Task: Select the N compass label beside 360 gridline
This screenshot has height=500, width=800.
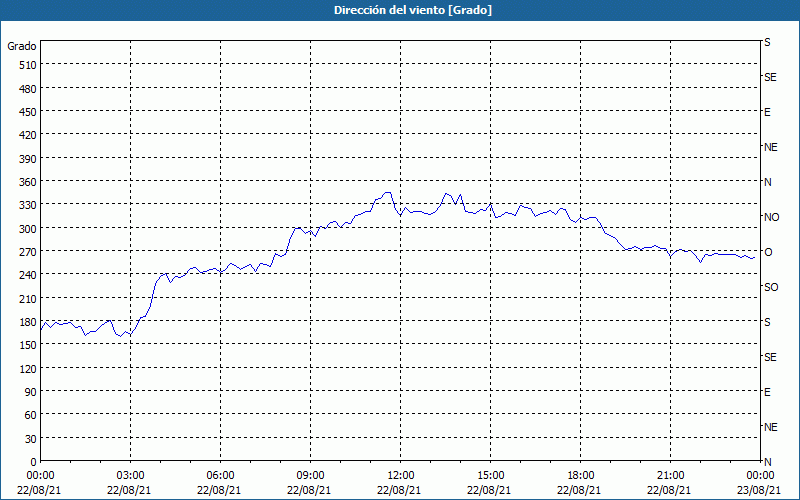Action: pos(767,182)
